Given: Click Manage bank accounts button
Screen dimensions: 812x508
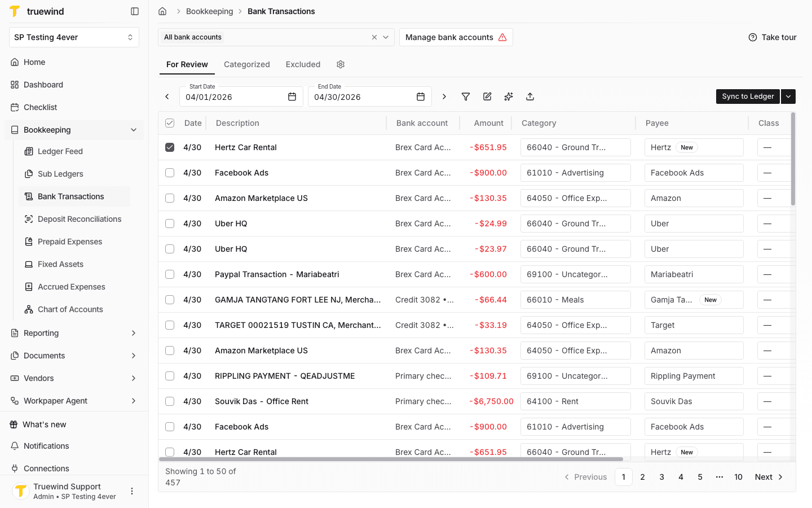Looking at the screenshot, I should 456,37.
